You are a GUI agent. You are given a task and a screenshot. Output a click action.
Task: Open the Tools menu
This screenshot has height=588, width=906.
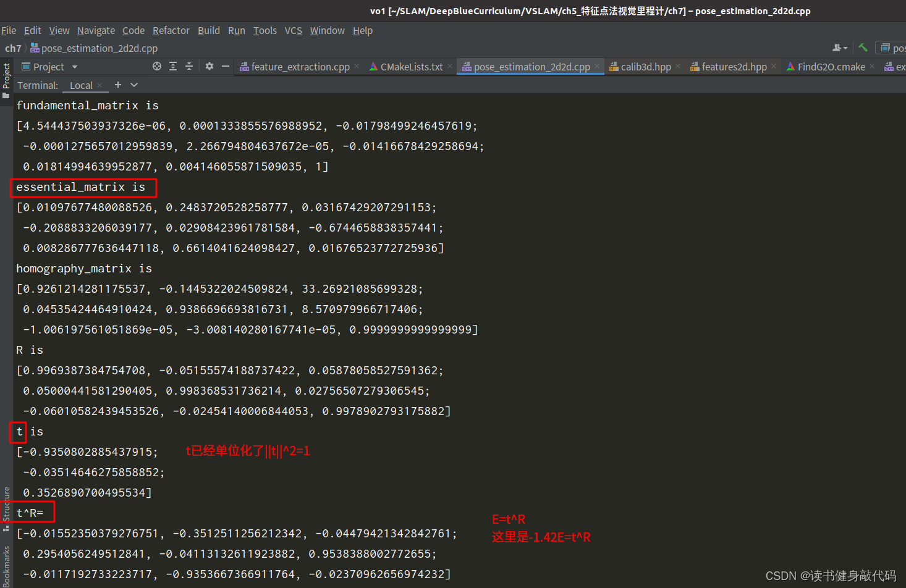265,30
